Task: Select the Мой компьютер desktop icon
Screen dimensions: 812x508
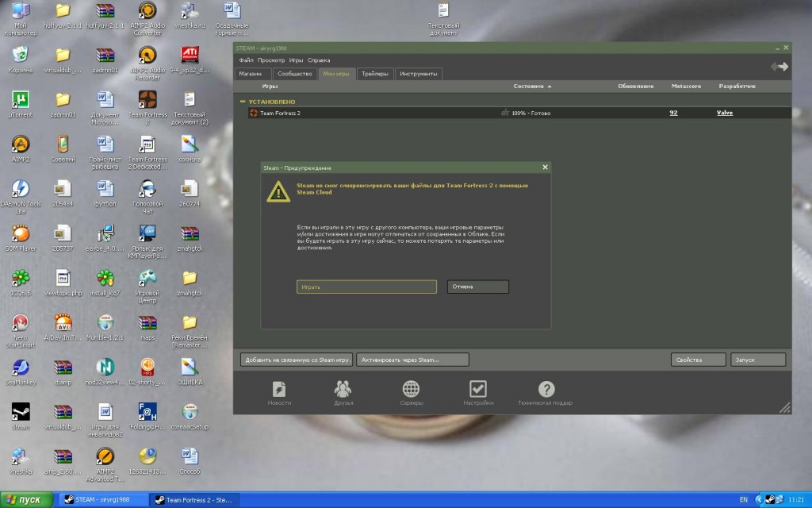Action: 21,19
